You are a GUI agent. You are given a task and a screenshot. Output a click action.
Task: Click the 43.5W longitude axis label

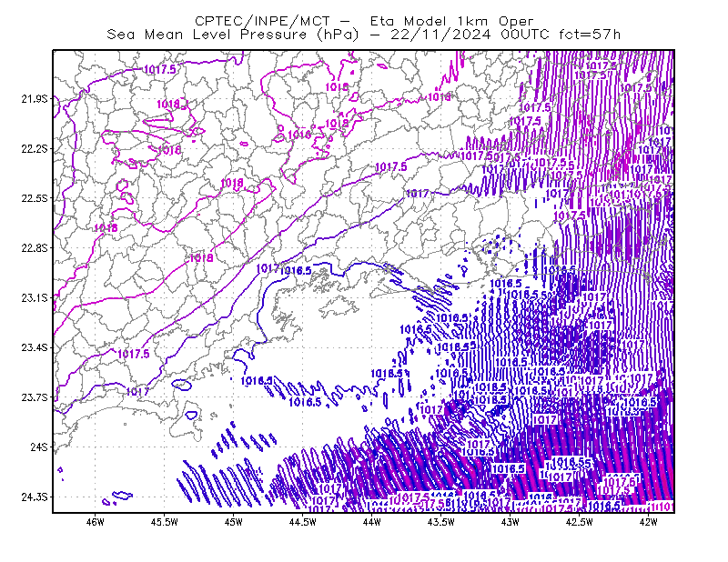coord(441,522)
